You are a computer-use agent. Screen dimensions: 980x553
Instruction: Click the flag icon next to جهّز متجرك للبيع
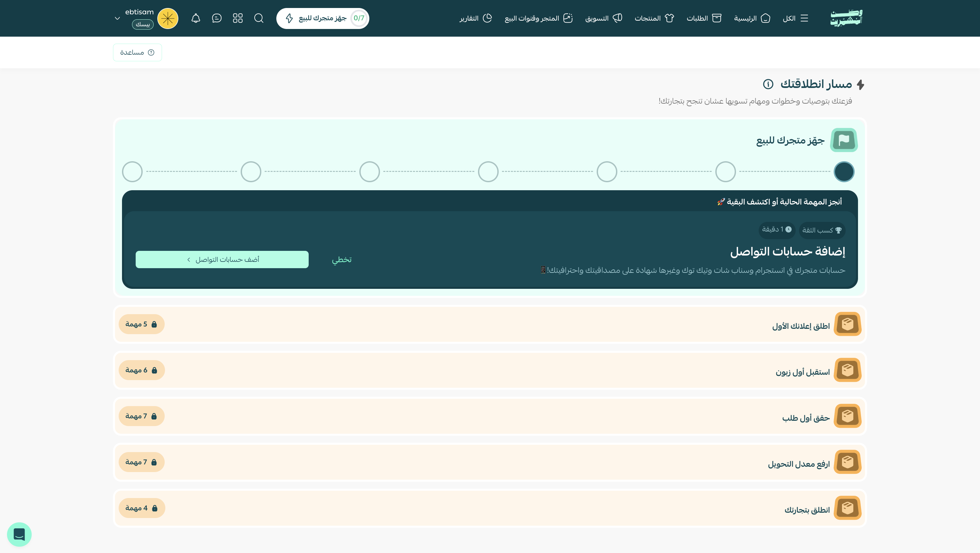[x=843, y=140]
